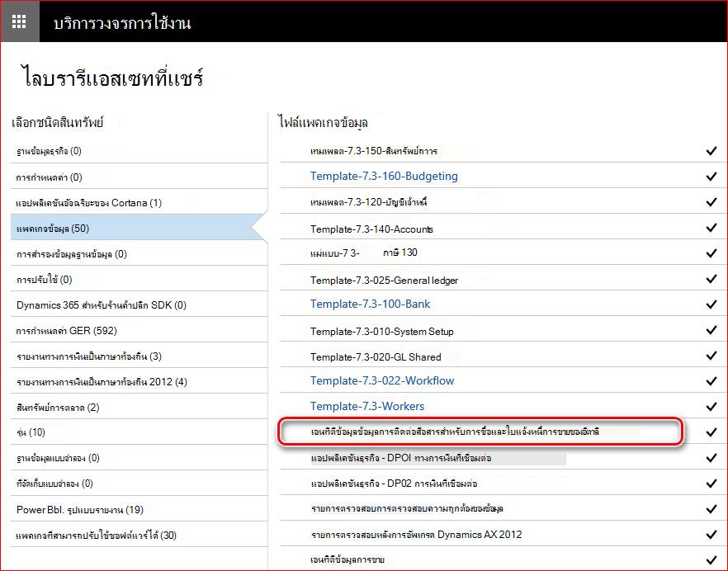
Task: Open the app launcher grid icon
Action: pyautogui.click(x=19, y=21)
